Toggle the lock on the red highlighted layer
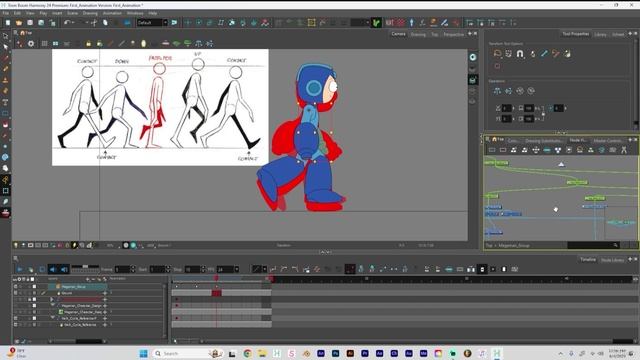Screen dimensions: 640x360 [x=29, y=299]
